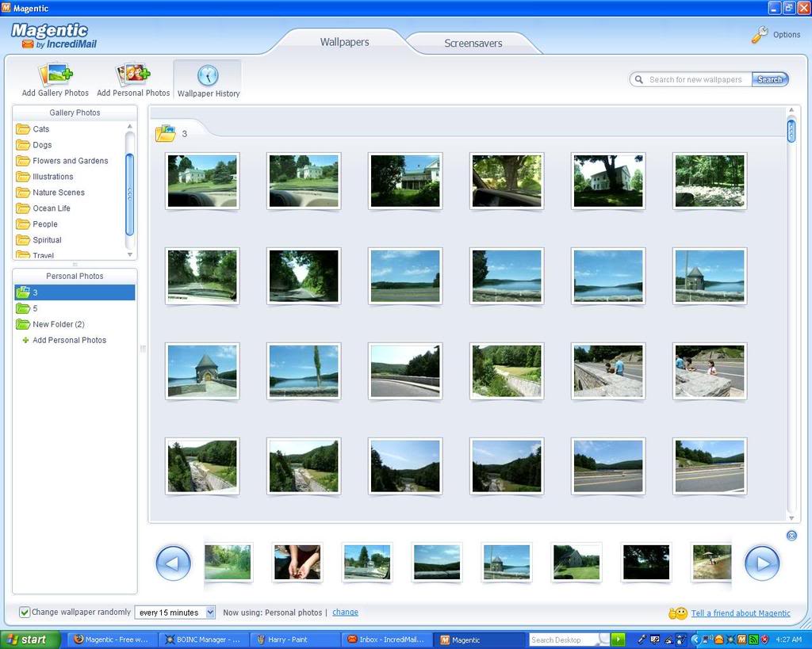
Task: Switch to Harry - Paint taskbar window
Action: [294, 639]
